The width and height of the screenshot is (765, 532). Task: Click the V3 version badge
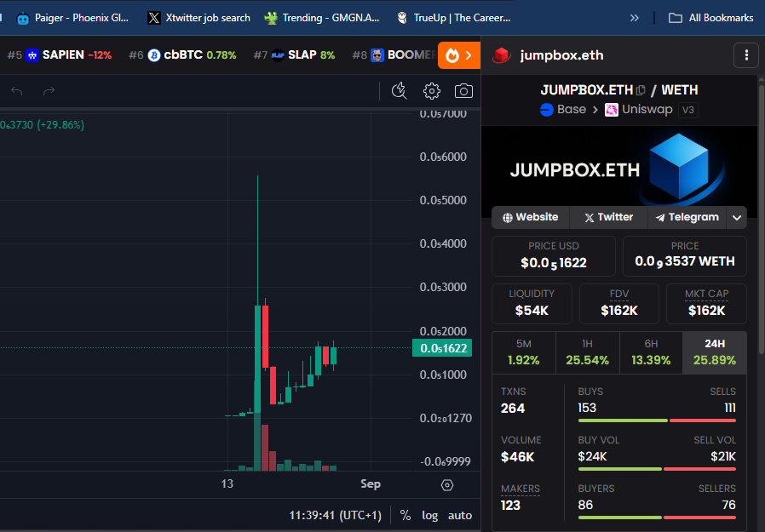click(688, 110)
